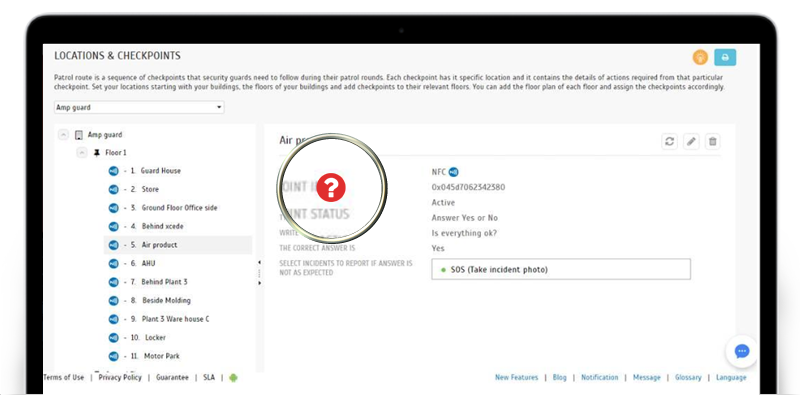This screenshot has width=800, height=395.
Task: Click the SOS (Take incident photo) field
Action: pyautogui.click(x=561, y=269)
